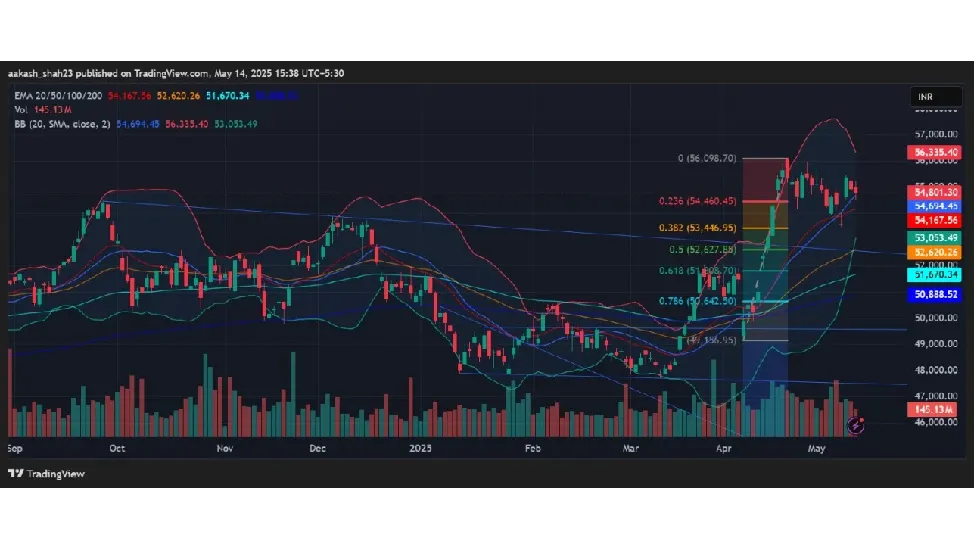Viewport: 974px width, 548px height.
Task: Click the Mar label on the time axis
Action: (x=630, y=448)
